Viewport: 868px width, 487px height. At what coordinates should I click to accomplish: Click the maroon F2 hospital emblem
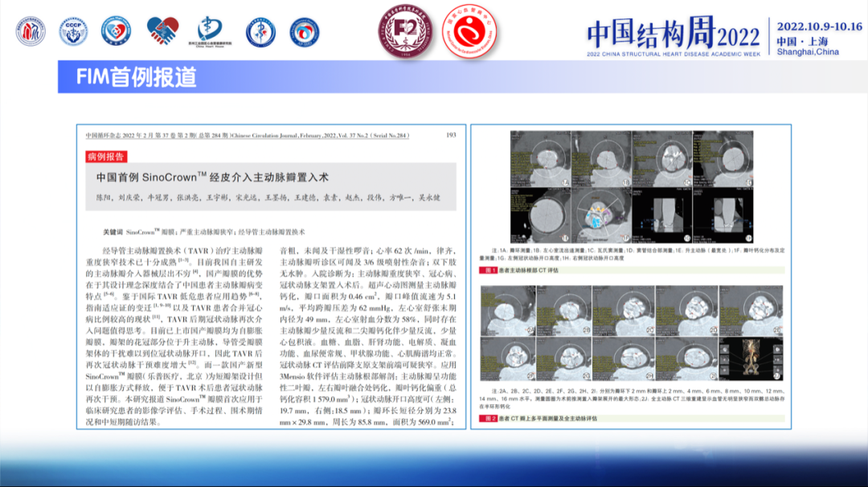point(399,31)
